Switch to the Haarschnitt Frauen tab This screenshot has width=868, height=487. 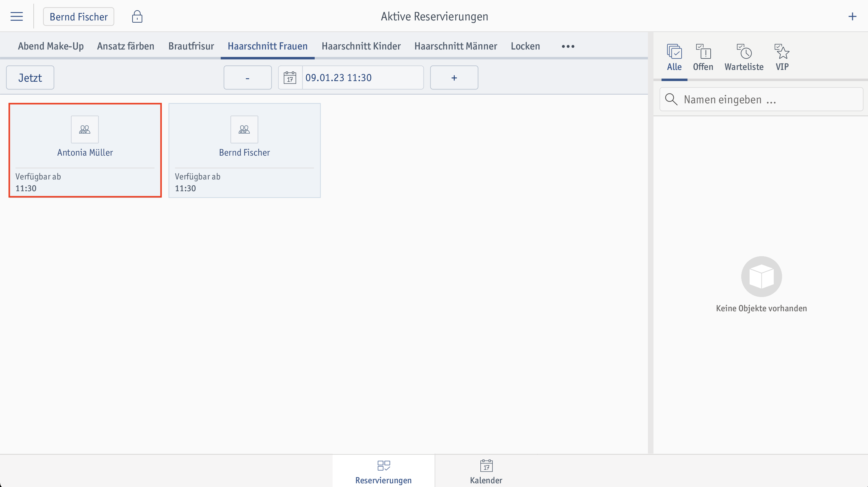coord(268,46)
